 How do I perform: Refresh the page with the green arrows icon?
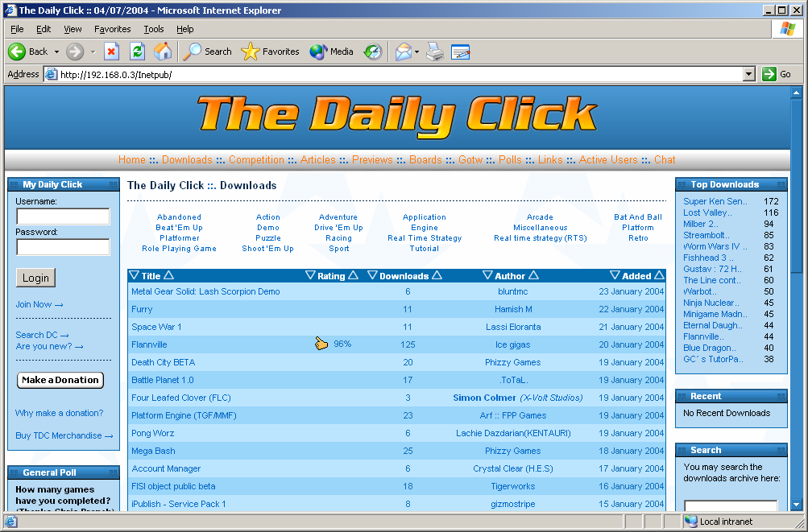tap(137, 52)
